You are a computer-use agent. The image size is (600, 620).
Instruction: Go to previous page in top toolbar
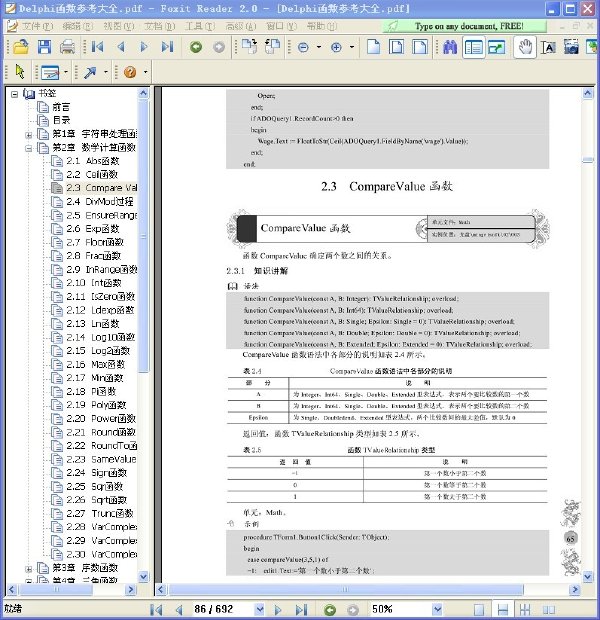pyautogui.click(x=121, y=47)
